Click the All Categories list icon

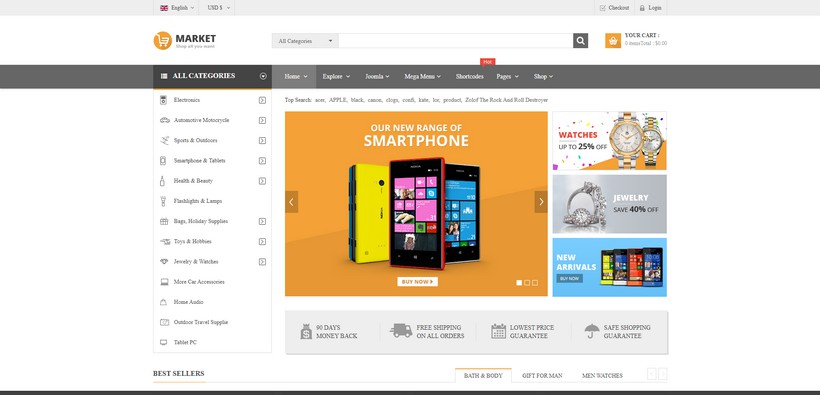164,76
